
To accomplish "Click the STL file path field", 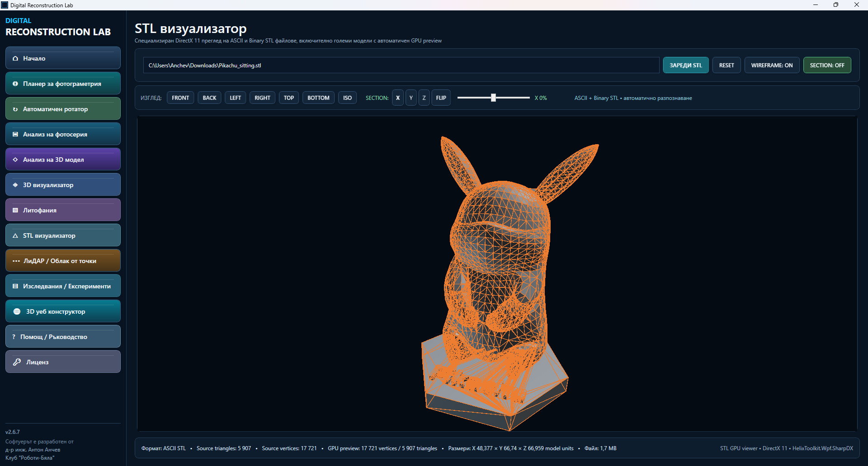I will pyautogui.click(x=401, y=65).
